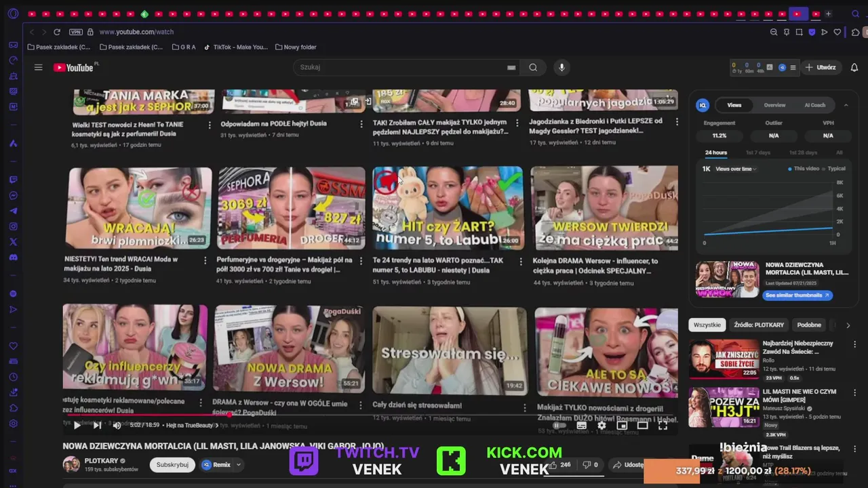
Task: Open the PLOTKARY channel name
Action: point(101,461)
